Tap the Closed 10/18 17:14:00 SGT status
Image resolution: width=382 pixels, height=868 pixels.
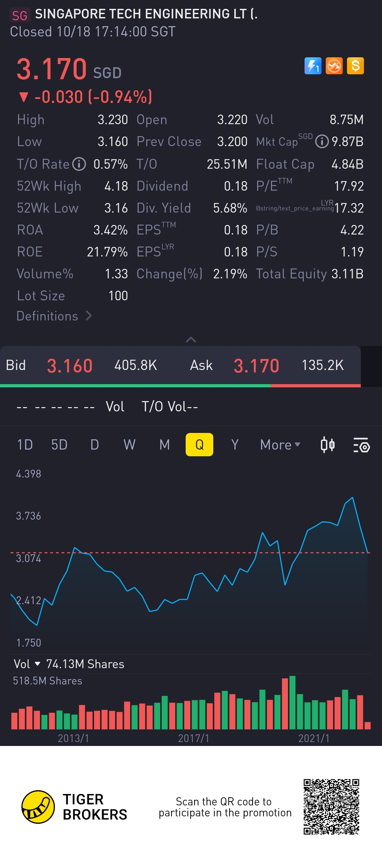pyautogui.click(x=93, y=32)
